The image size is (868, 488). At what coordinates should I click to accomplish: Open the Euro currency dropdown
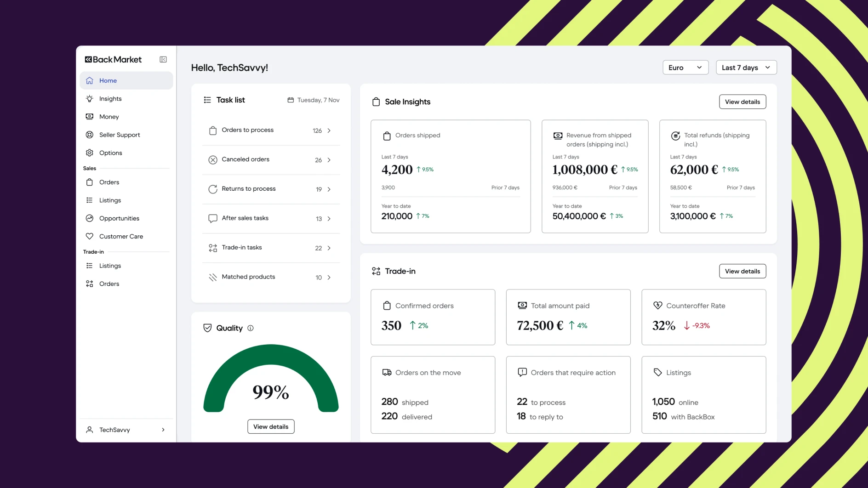[x=685, y=68]
